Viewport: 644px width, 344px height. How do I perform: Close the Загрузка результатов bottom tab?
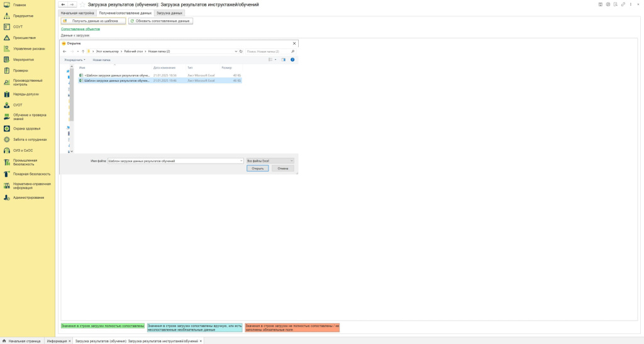click(x=201, y=341)
